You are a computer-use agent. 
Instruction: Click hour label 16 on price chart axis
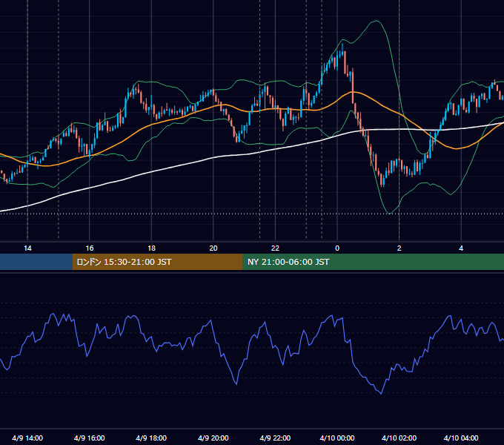(90, 248)
